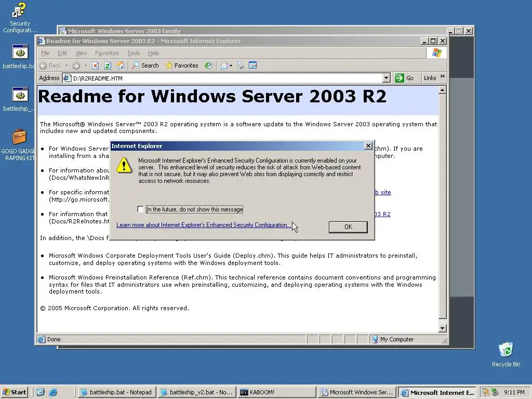Screen dimensions: 532x399
Task: Open Security Configuration desktop shortcut
Action: (19, 17)
